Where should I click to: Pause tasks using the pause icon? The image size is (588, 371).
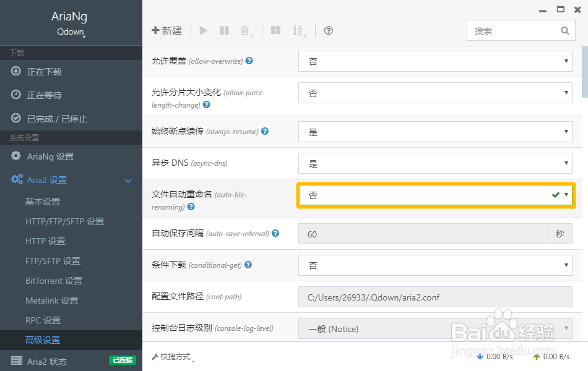click(224, 30)
